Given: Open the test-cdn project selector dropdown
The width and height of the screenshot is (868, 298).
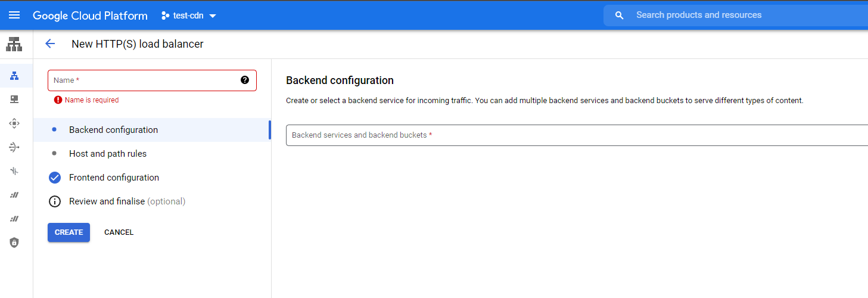Looking at the screenshot, I should (189, 15).
